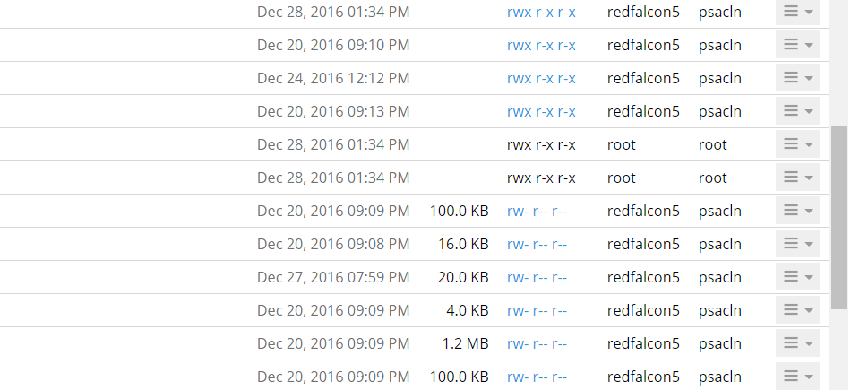Expand dropdown arrow on second root-owned row
Screen dimensions: 868x390
[x=809, y=178]
